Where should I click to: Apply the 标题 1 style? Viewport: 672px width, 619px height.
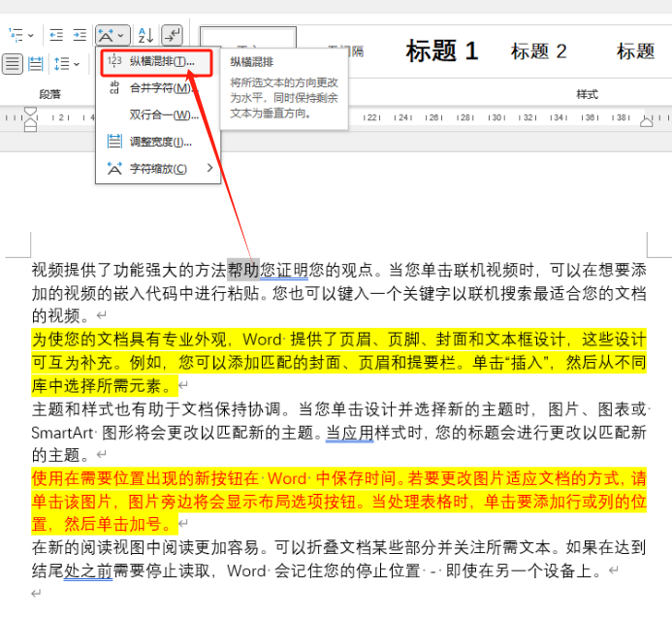click(442, 51)
